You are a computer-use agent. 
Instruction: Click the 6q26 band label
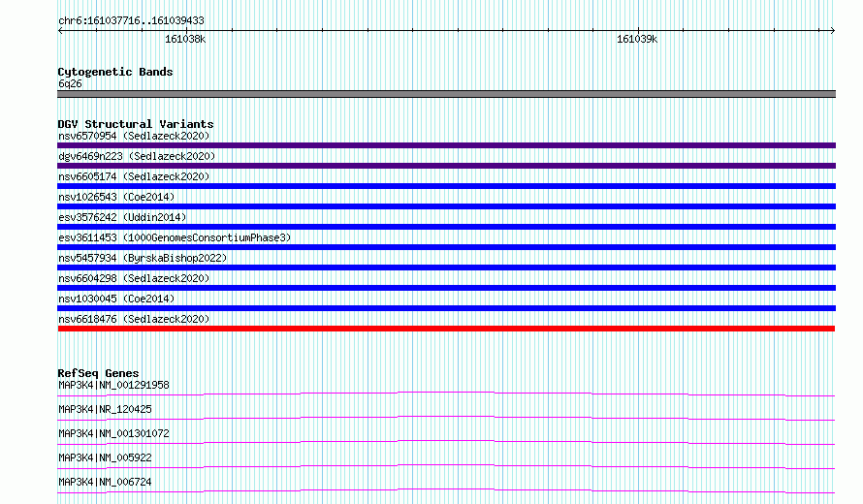pos(70,83)
